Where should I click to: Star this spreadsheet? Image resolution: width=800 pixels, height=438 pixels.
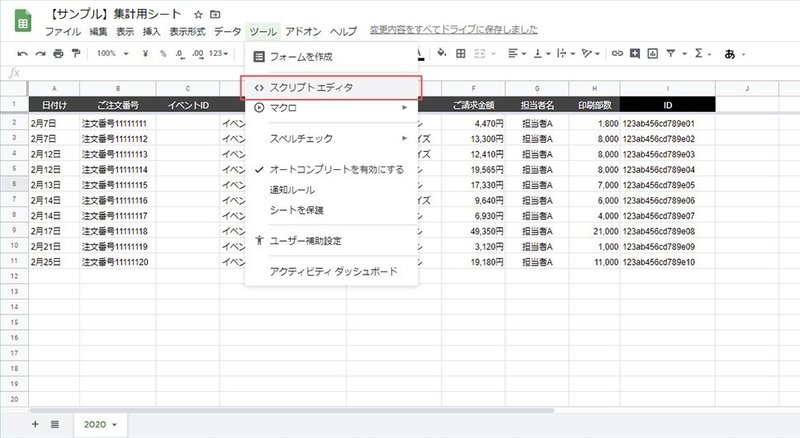pos(198,14)
